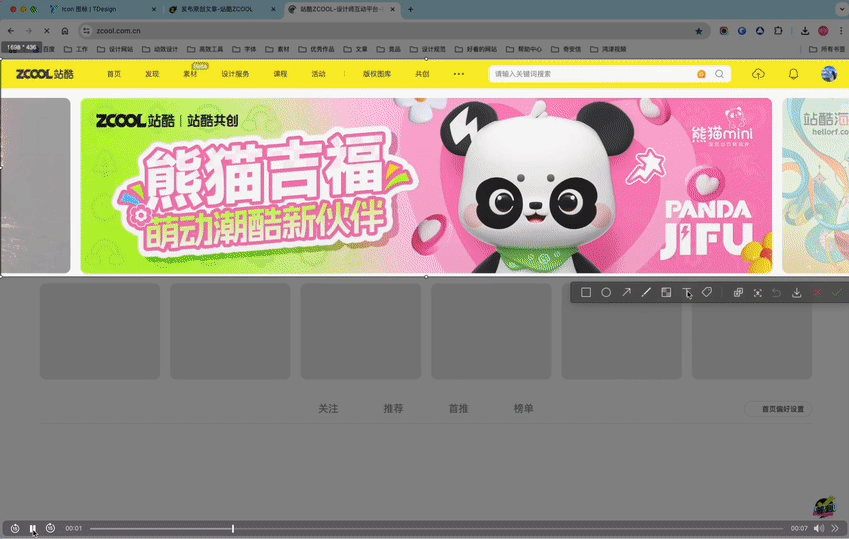The image size is (849, 539).
Task: Click the Chrome profile avatar in the toolbar
Action: click(x=823, y=31)
